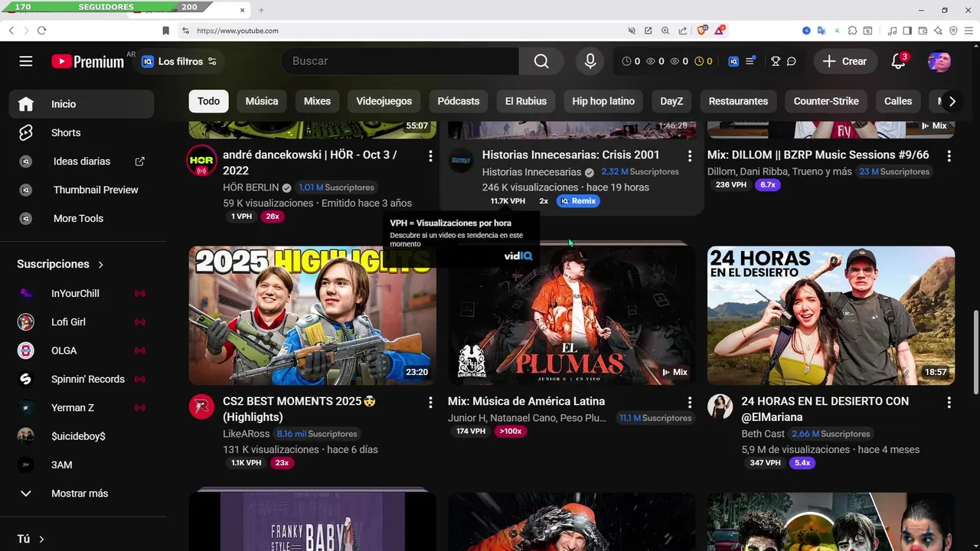The image size is (980, 551).
Task: Select the Videojuegos filter chip
Action: (x=384, y=101)
